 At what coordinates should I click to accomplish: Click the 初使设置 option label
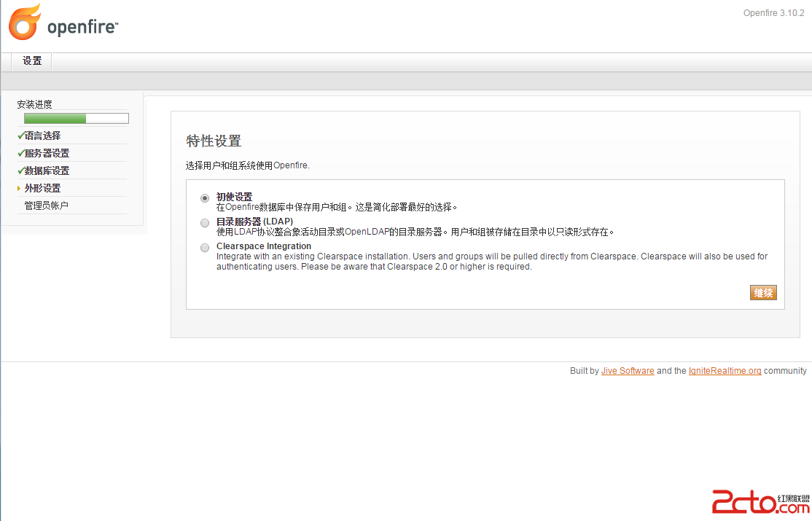[234, 197]
